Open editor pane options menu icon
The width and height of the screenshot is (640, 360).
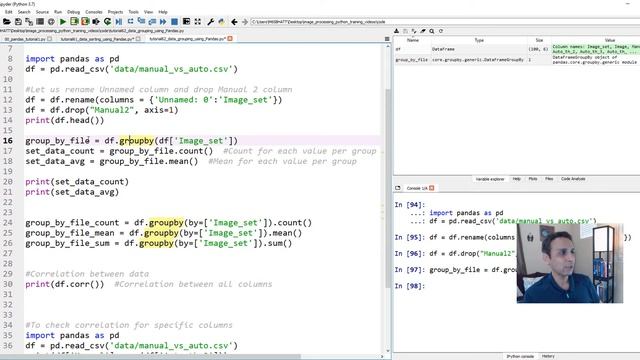click(387, 39)
